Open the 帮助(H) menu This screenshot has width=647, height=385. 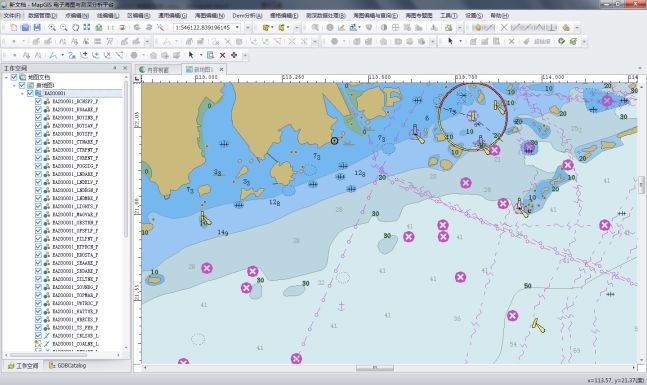pos(499,16)
